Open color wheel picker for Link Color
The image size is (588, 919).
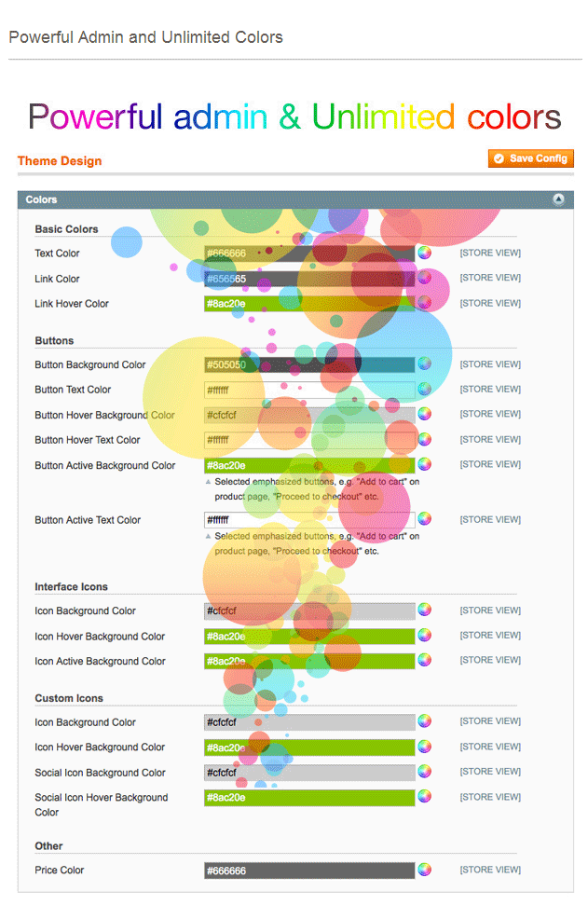pyautogui.click(x=424, y=278)
